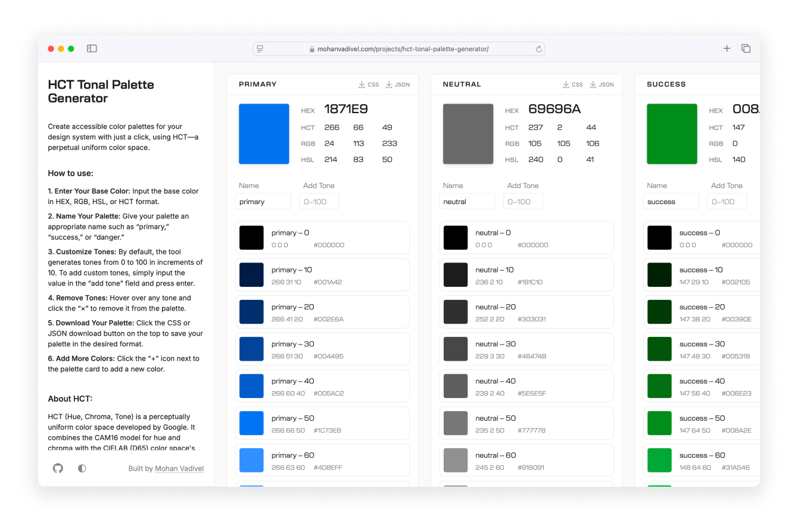Click the primary palette Name field

point(263,202)
